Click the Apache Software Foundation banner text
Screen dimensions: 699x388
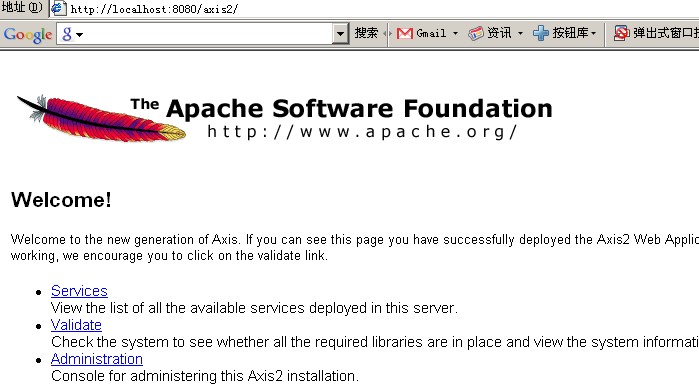click(359, 109)
